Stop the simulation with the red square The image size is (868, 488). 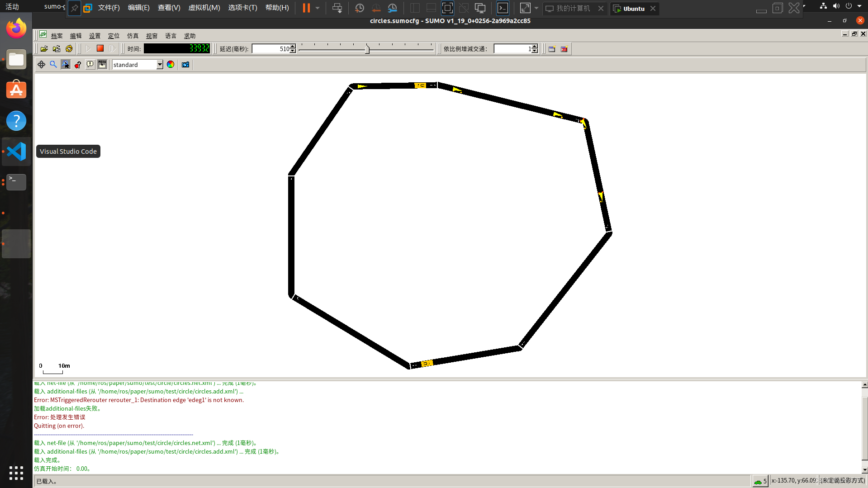100,48
